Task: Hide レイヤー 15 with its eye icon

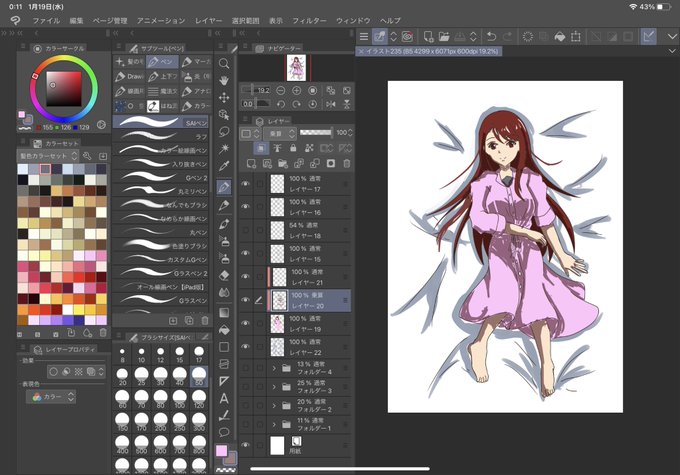Action: (245, 253)
